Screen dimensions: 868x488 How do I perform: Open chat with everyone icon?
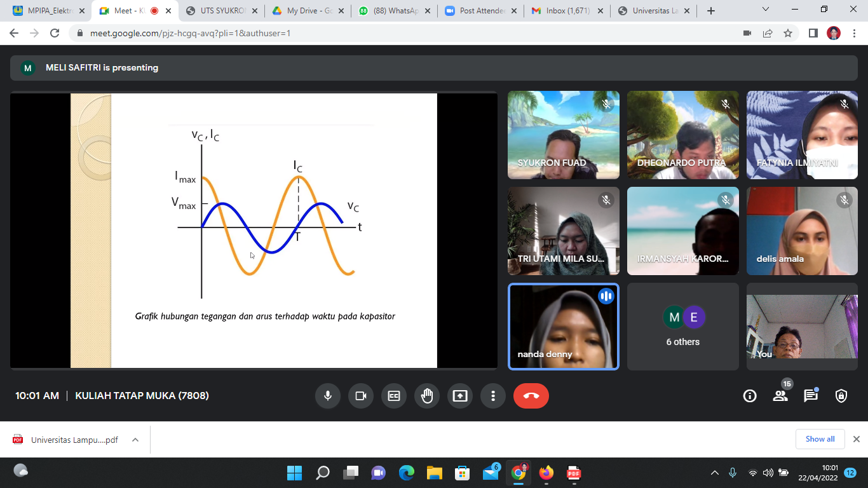click(811, 396)
